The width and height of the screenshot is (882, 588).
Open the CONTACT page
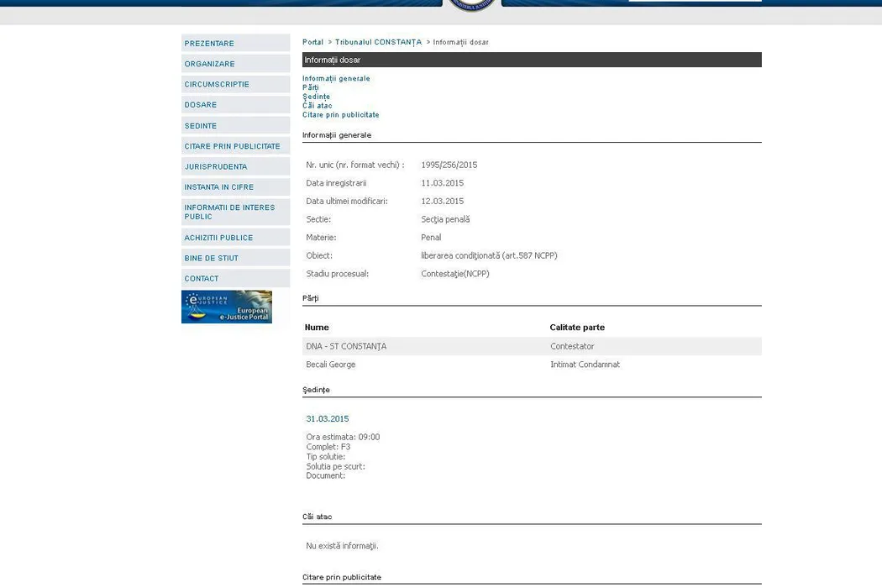tap(202, 279)
